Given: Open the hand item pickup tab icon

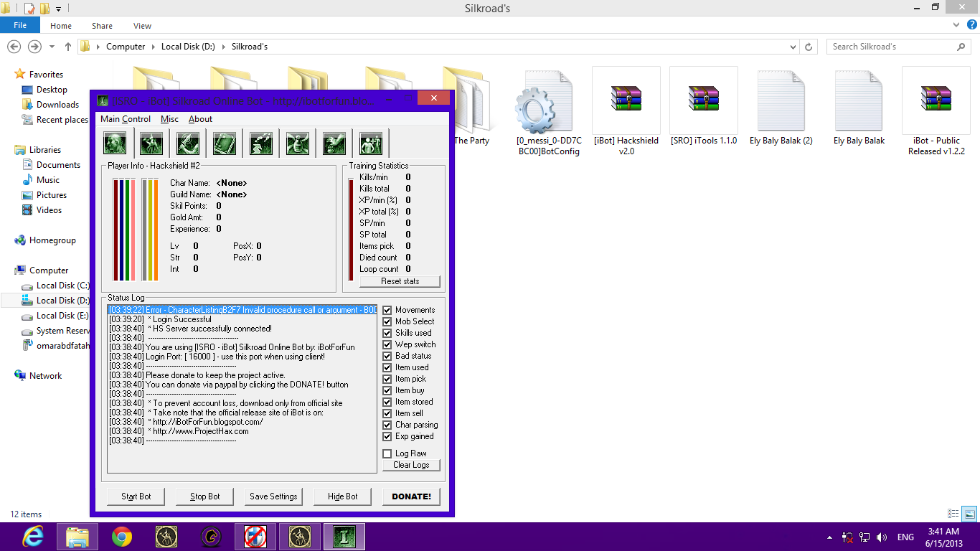Looking at the screenshot, I should pos(334,143).
